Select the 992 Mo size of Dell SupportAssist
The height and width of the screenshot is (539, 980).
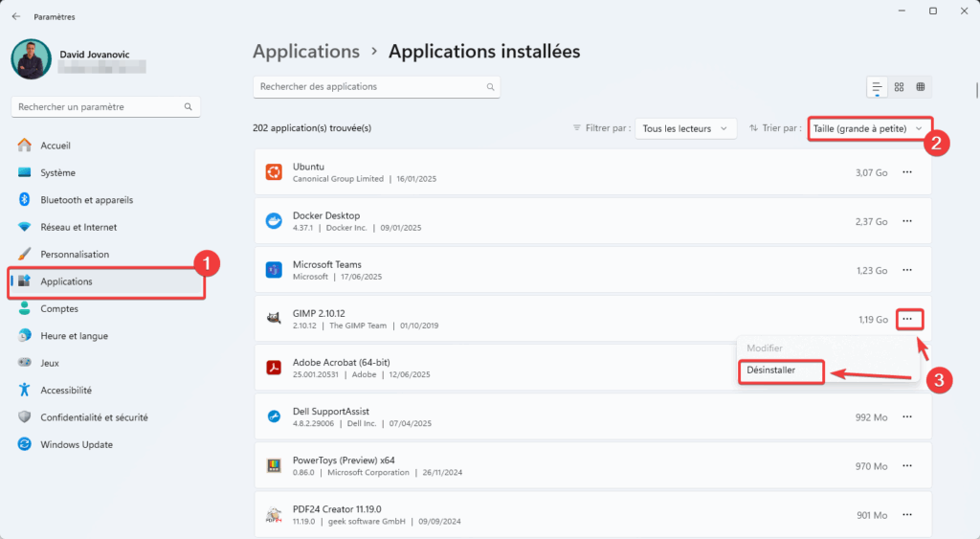(871, 417)
